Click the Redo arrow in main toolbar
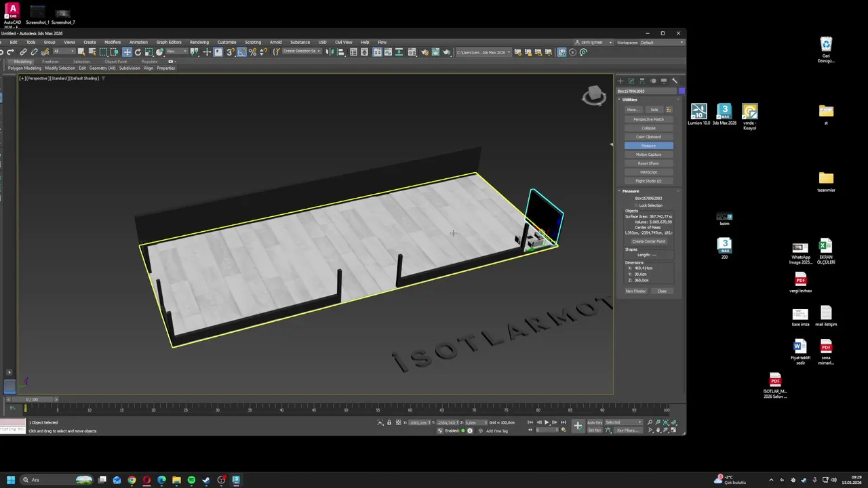 [11, 52]
